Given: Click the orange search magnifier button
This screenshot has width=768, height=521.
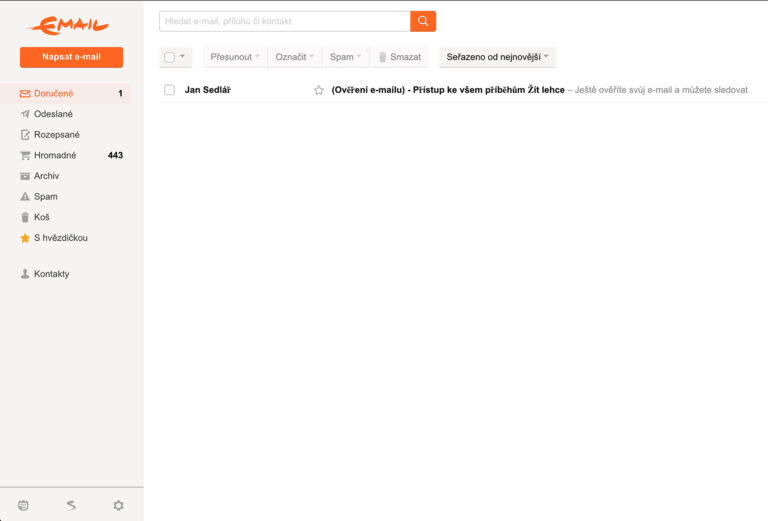Looking at the screenshot, I should point(423,21).
